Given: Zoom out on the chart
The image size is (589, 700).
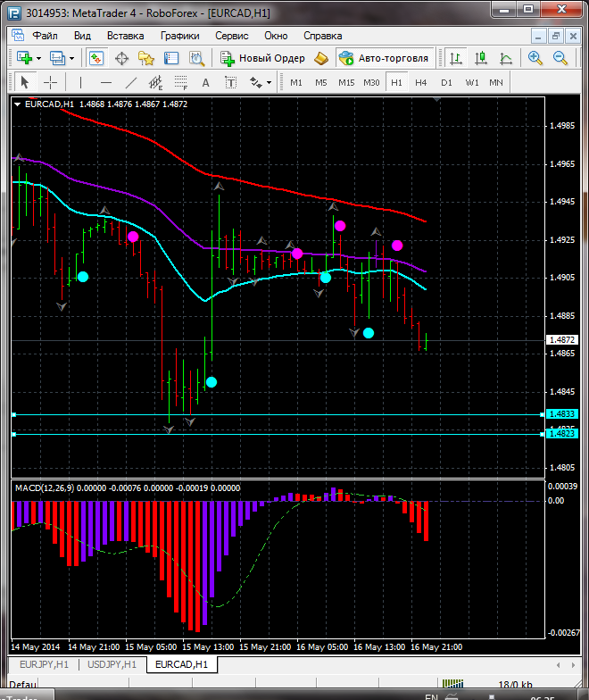Looking at the screenshot, I should click(x=560, y=58).
